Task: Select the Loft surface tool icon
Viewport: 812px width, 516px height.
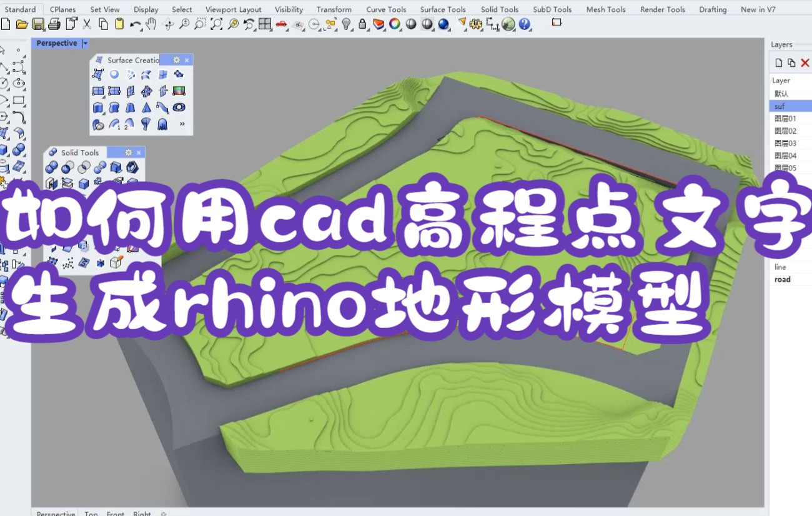Action: (146, 74)
